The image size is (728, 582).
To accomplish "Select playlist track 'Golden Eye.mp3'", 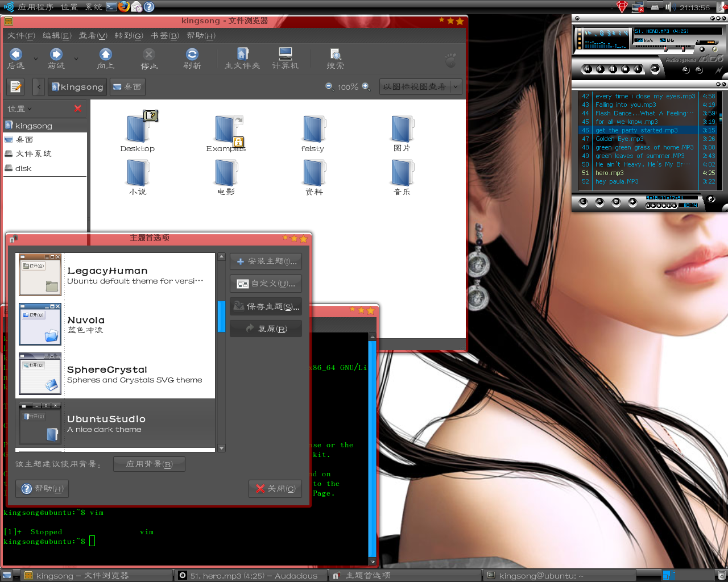I will [x=619, y=139].
